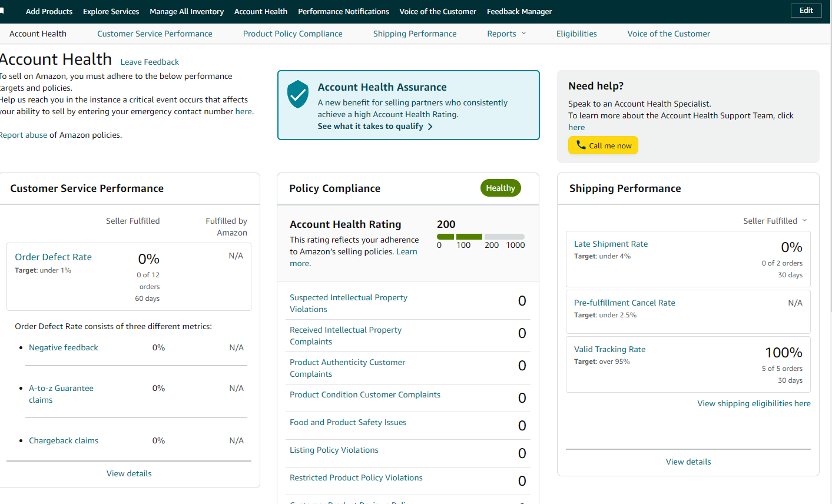Open Feedback Manager
This screenshot has width=832, height=504.
(x=519, y=12)
